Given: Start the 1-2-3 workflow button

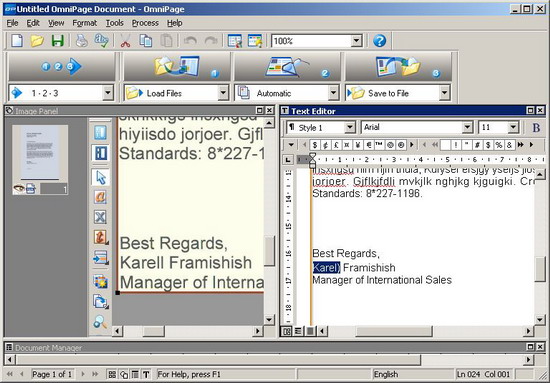Looking at the screenshot, I should (x=62, y=67).
